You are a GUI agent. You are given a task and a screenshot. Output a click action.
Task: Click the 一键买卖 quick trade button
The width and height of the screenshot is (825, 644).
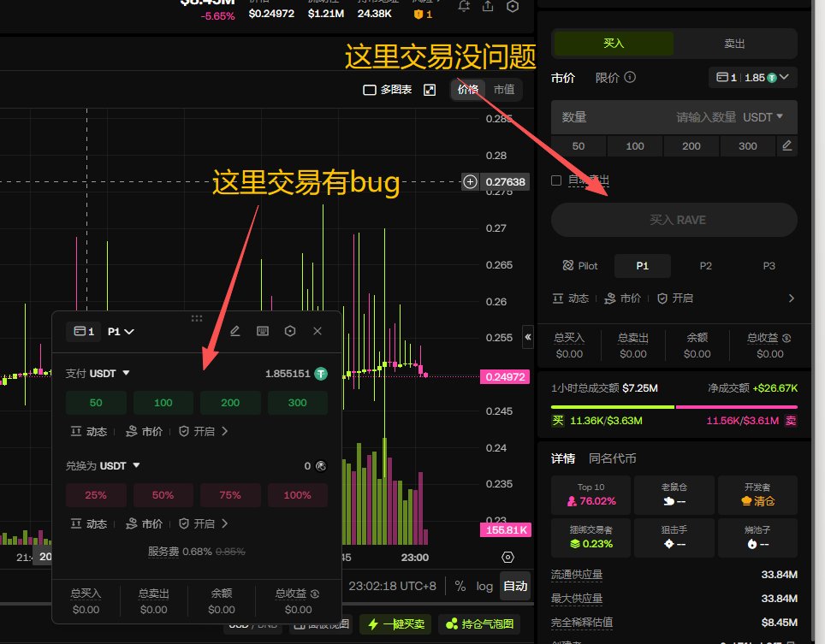[x=395, y=624]
